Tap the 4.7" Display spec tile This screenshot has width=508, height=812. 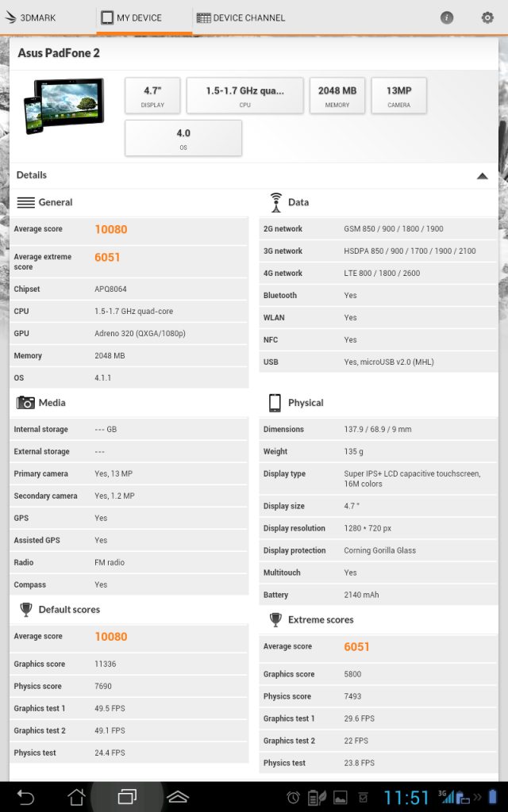coord(152,95)
